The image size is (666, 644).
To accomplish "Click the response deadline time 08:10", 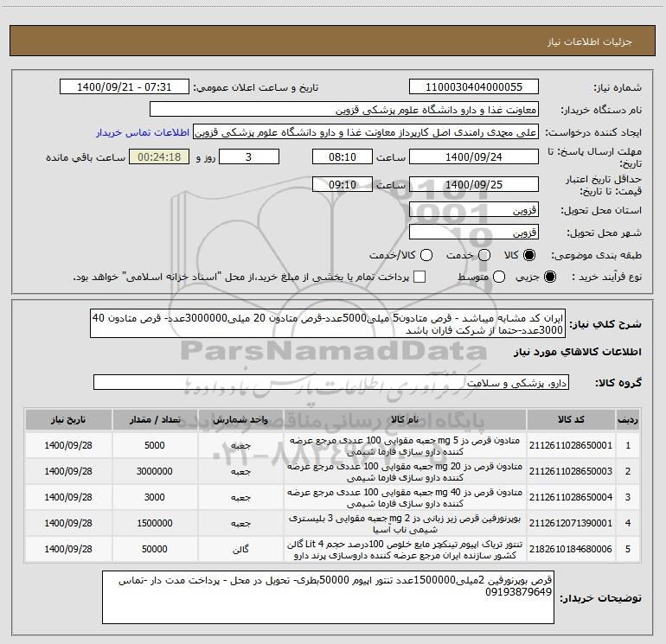I will [343, 157].
